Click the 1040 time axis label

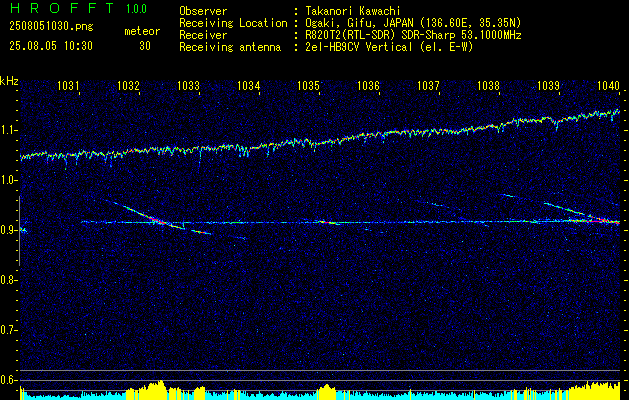coord(608,85)
